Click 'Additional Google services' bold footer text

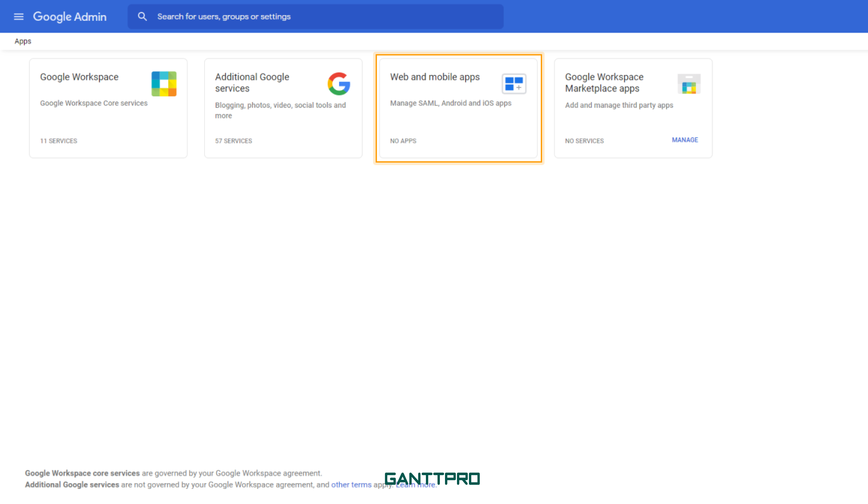coord(72,484)
